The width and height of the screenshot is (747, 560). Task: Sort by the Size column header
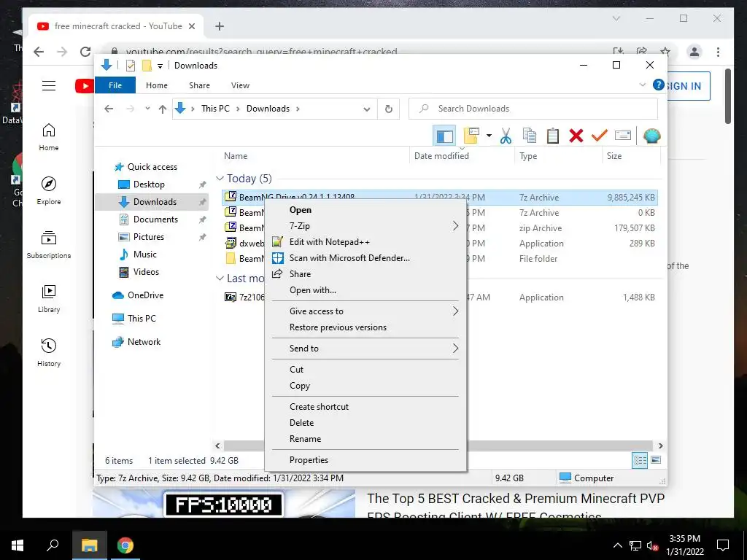[x=631, y=156]
